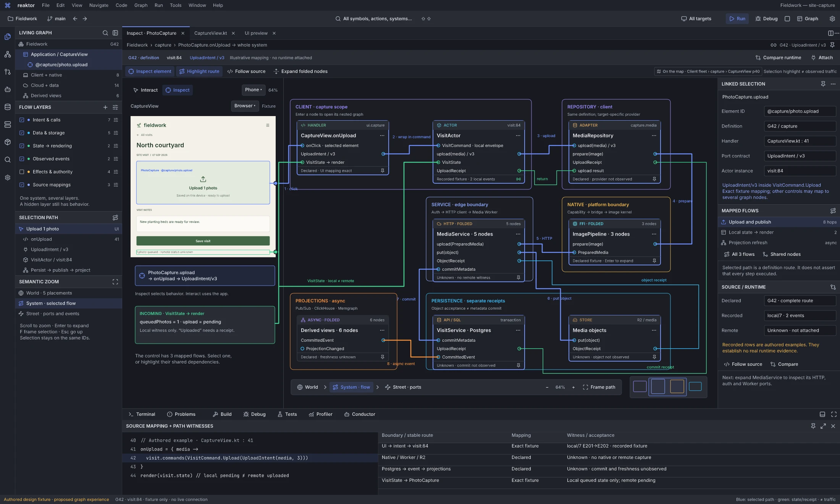This screenshot has width=840, height=504.
Task: Toggle the Source mappings layer checkbox
Action: (x=22, y=185)
